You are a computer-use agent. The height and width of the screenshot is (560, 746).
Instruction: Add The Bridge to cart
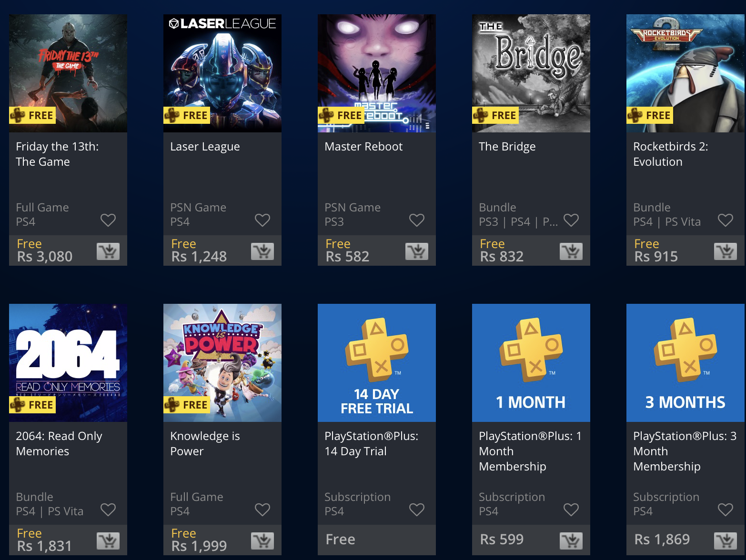tap(571, 251)
